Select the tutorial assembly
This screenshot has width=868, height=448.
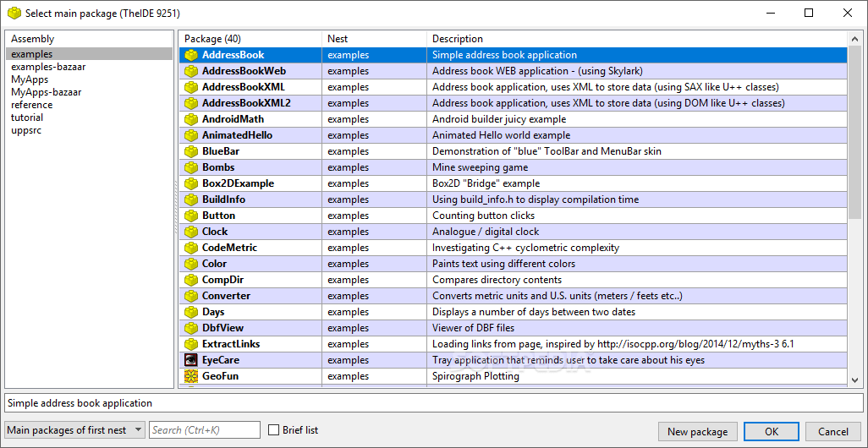[x=89, y=117]
